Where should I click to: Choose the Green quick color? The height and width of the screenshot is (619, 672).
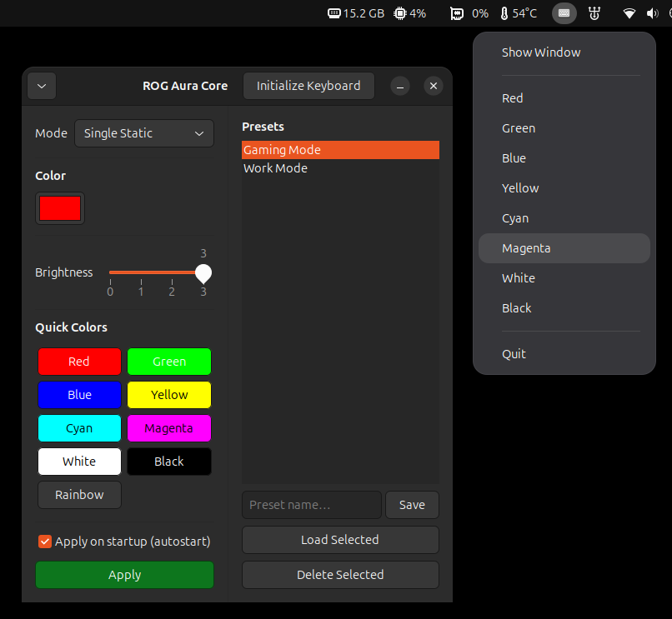[169, 362]
